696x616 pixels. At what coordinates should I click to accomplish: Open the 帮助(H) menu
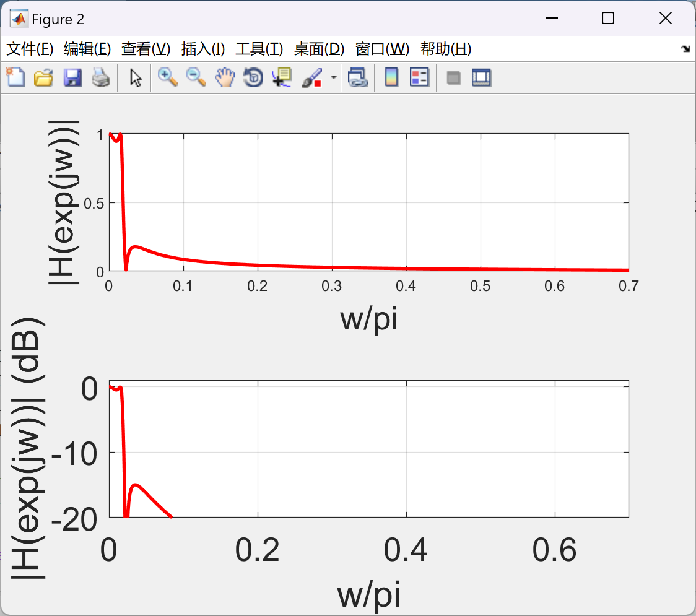point(446,49)
